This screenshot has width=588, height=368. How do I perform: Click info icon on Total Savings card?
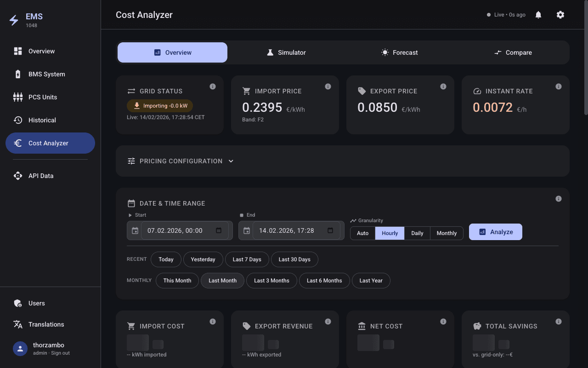pos(559,322)
